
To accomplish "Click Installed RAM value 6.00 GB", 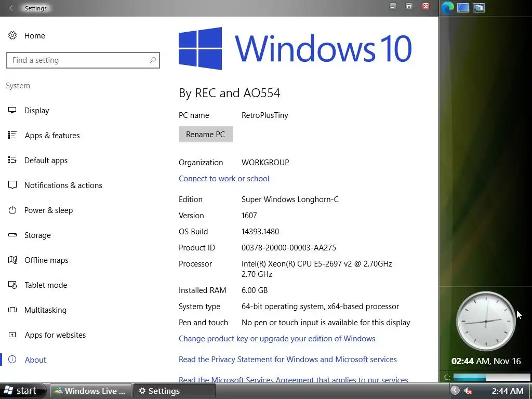I will pyautogui.click(x=255, y=290).
